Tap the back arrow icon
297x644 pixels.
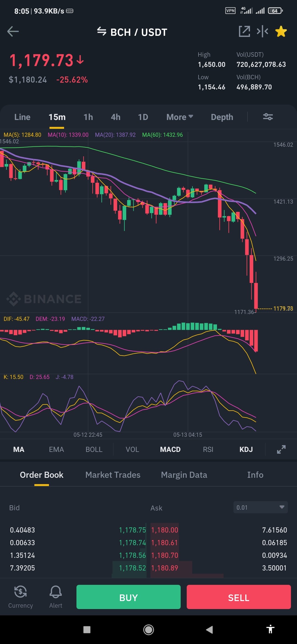pos(13,31)
